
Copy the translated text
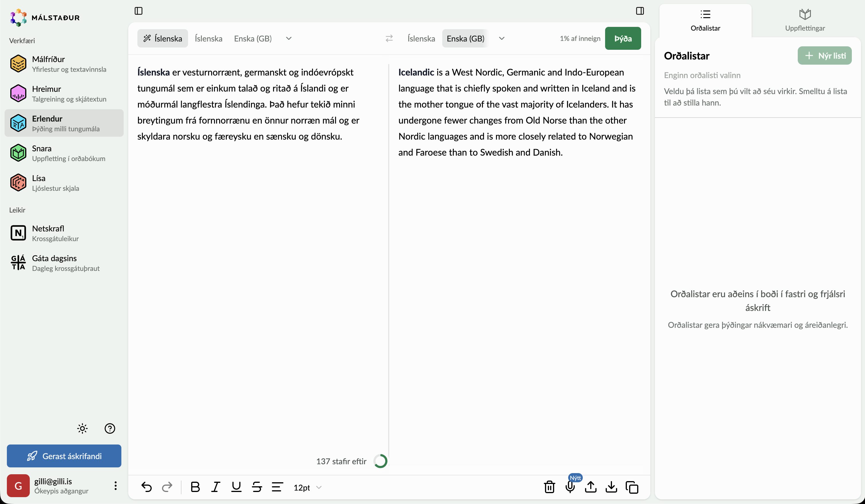tap(632, 487)
